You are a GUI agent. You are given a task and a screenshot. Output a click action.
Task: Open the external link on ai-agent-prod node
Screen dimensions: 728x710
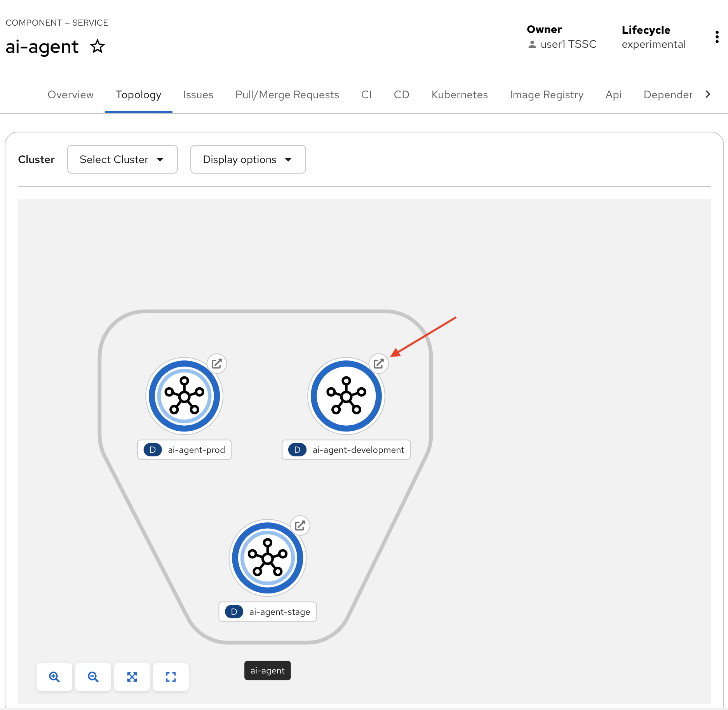pyautogui.click(x=217, y=363)
